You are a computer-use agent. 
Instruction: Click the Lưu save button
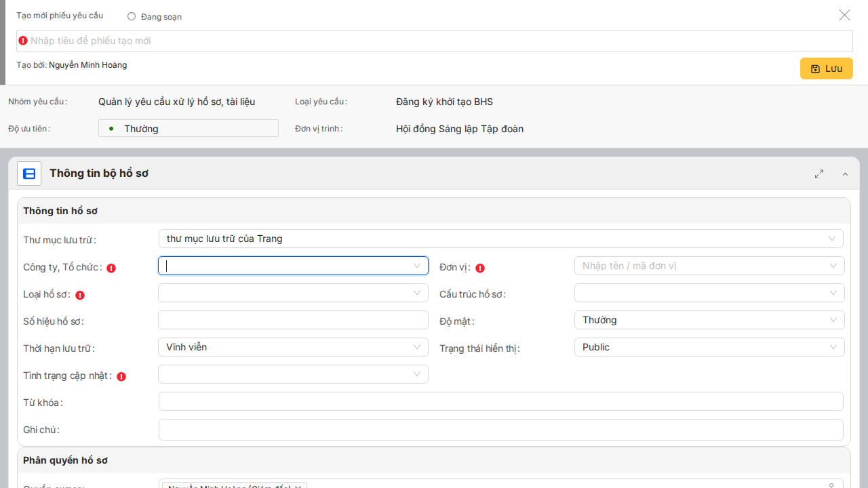[x=826, y=68]
